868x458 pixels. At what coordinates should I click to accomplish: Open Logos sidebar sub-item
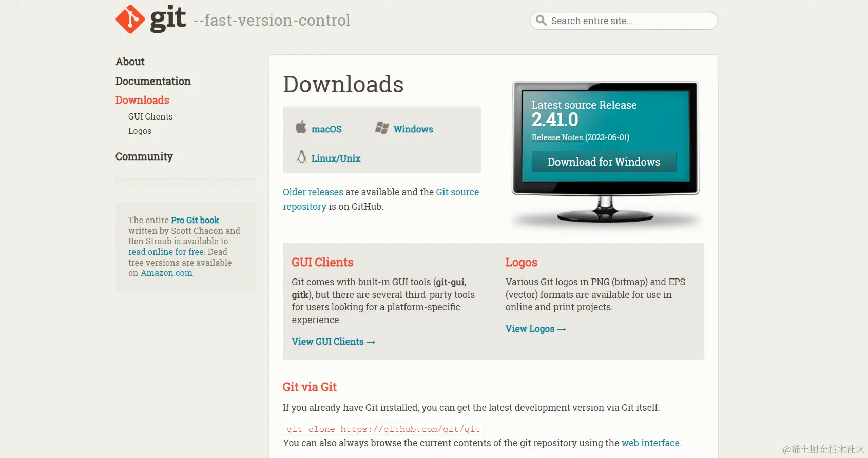[x=140, y=131]
